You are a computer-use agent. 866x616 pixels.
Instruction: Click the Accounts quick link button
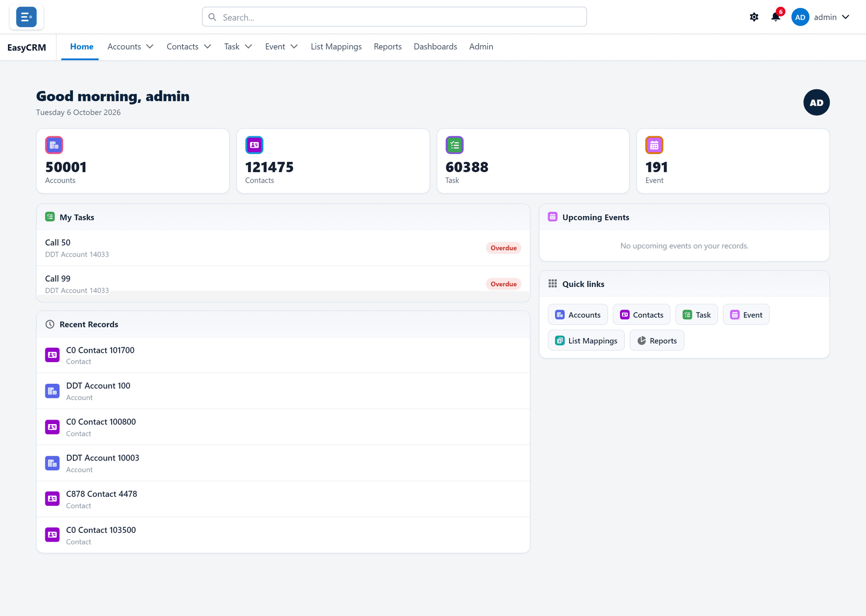pyautogui.click(x=578, y=315)
